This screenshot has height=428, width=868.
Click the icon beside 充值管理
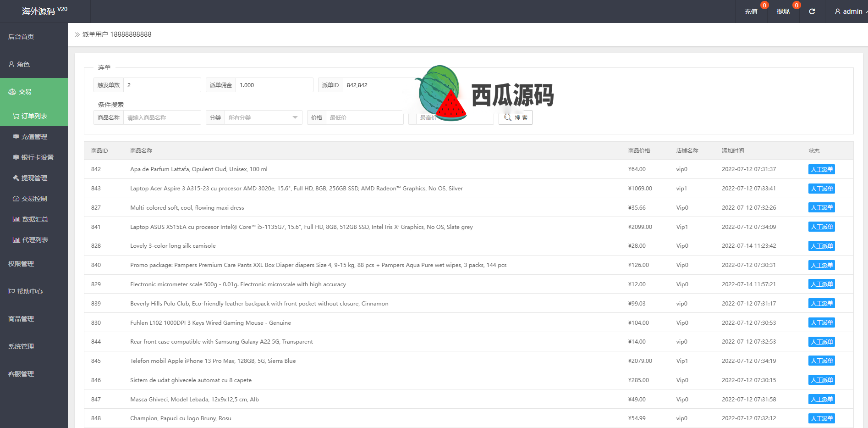click(x=16, y=137)
